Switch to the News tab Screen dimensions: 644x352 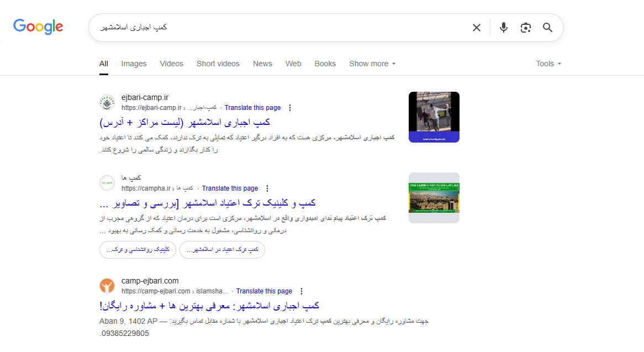click(x=262, y=64)
